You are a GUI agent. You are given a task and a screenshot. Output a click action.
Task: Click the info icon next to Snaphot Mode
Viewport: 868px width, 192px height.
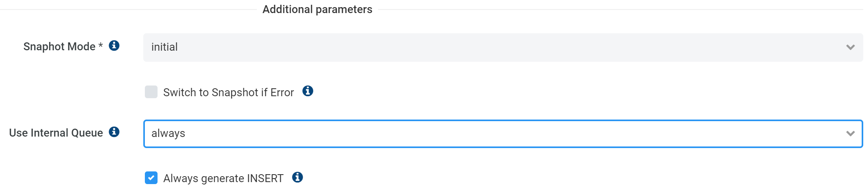pos(114,46)
